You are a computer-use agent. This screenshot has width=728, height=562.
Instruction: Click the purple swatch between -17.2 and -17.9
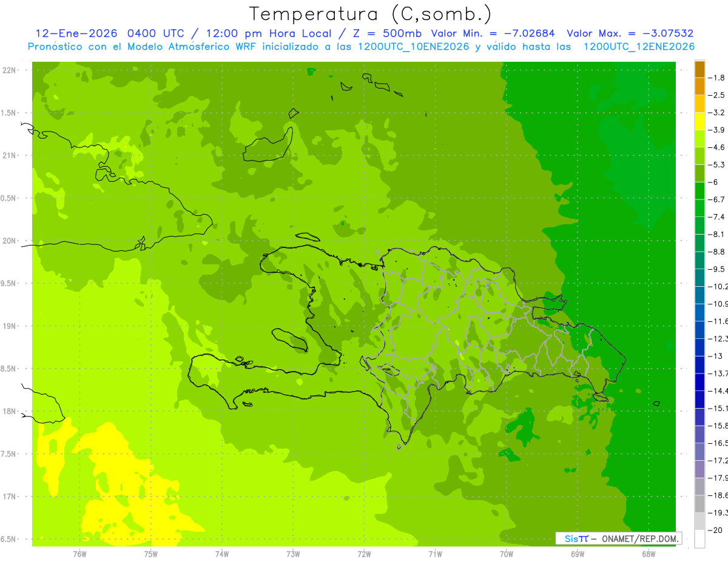click(x=699, y=469)
